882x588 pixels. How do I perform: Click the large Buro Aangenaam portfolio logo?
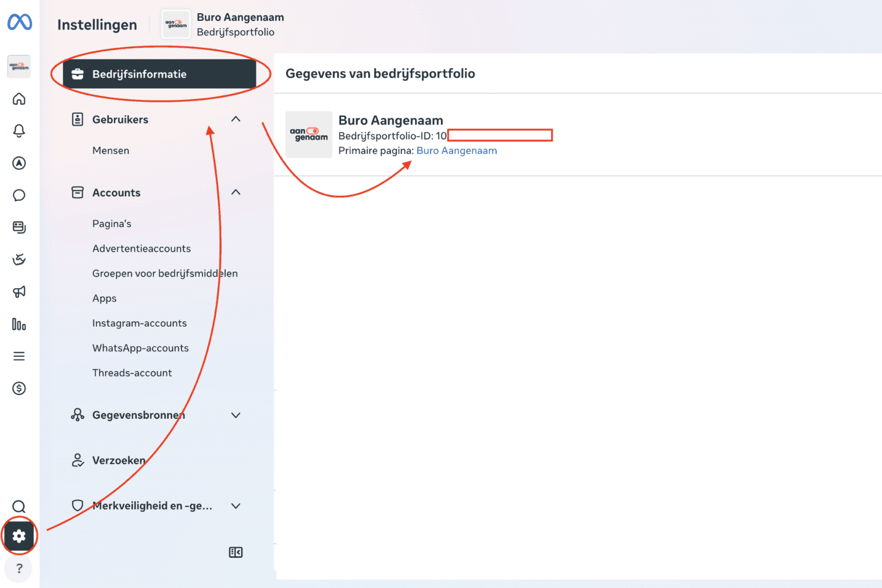[309, 134]
